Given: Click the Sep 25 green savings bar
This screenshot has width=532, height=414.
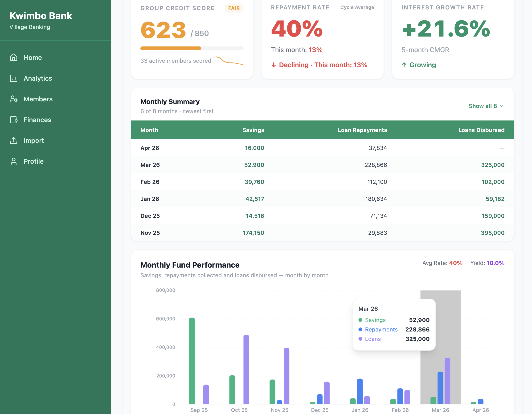Looking at the screenshot, I should 192,361.
